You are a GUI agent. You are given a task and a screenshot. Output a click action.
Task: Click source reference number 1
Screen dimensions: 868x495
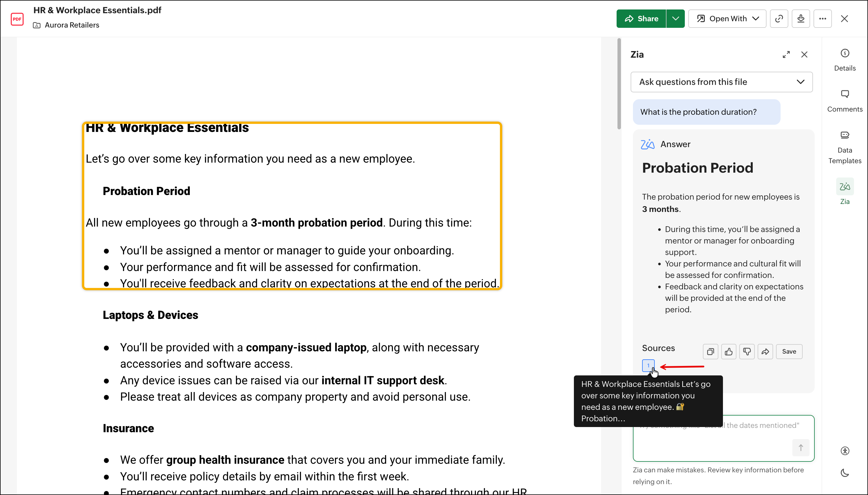point(648,365)
